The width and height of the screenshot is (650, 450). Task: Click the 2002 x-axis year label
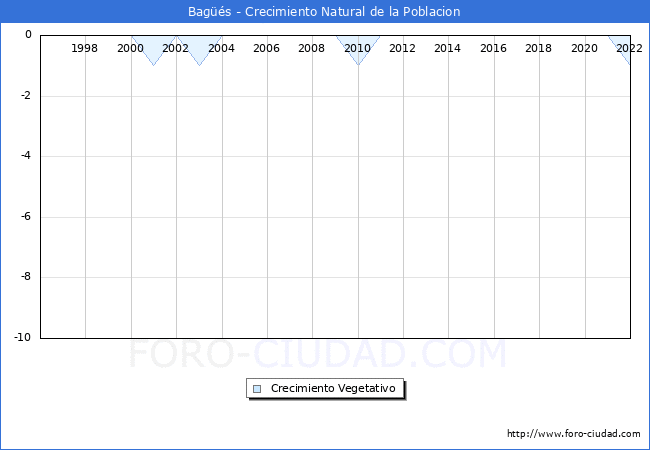175,48
